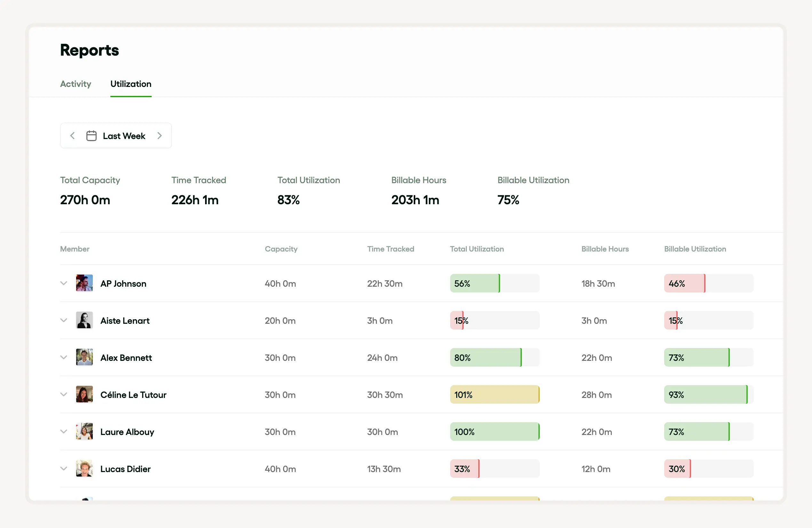This screenshot has height=528, width=812.
Task: Go to previous week with left arrow
Action: [x=72, y=136]
